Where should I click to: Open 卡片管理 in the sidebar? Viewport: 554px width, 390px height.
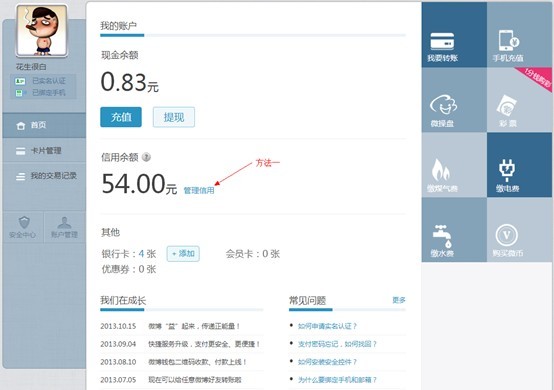pyautogui.click(x=44, y=151)
